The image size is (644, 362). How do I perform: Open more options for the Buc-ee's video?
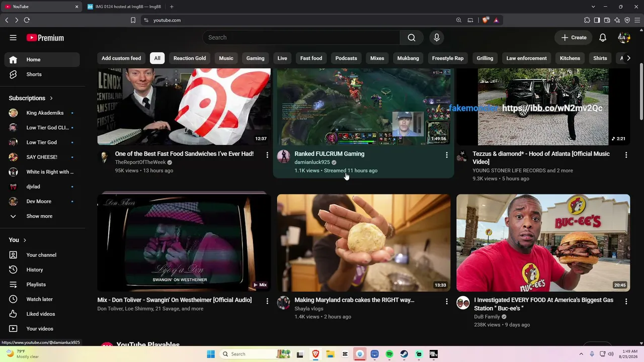626,301
